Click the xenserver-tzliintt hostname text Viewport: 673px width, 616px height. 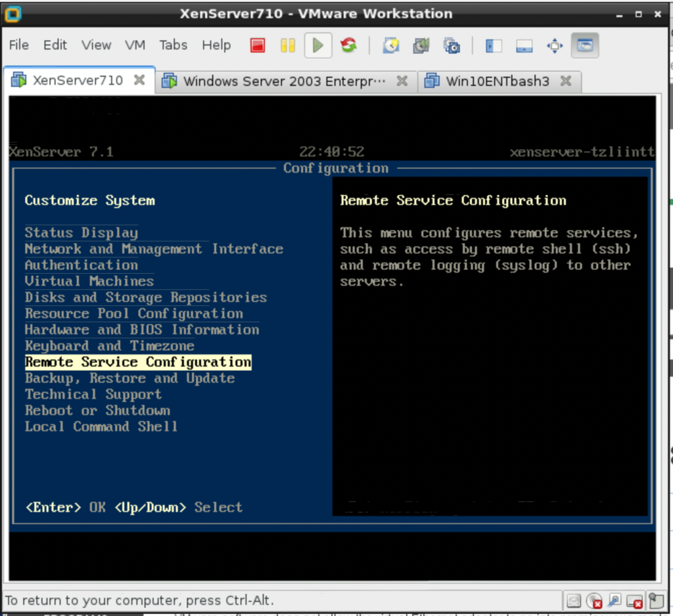click(x=582, y=152)
